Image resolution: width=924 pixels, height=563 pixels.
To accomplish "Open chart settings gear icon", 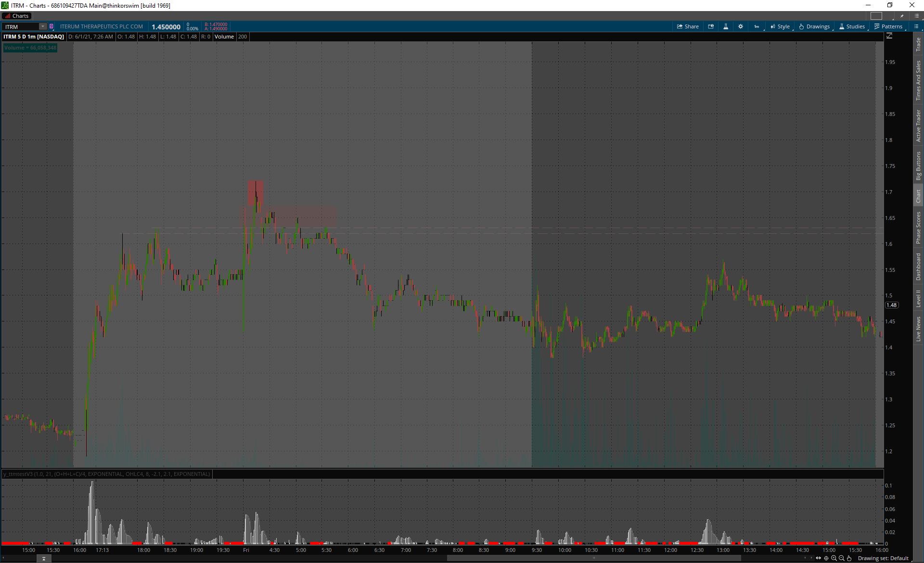I will tap(741, 26).
